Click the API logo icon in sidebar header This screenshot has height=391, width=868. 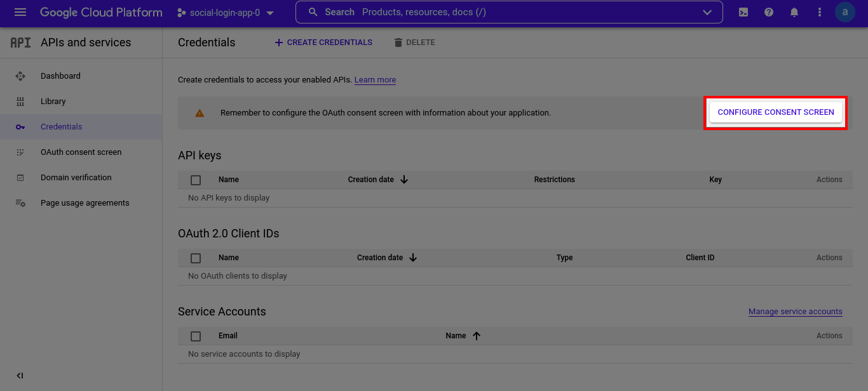coord(20,43)
